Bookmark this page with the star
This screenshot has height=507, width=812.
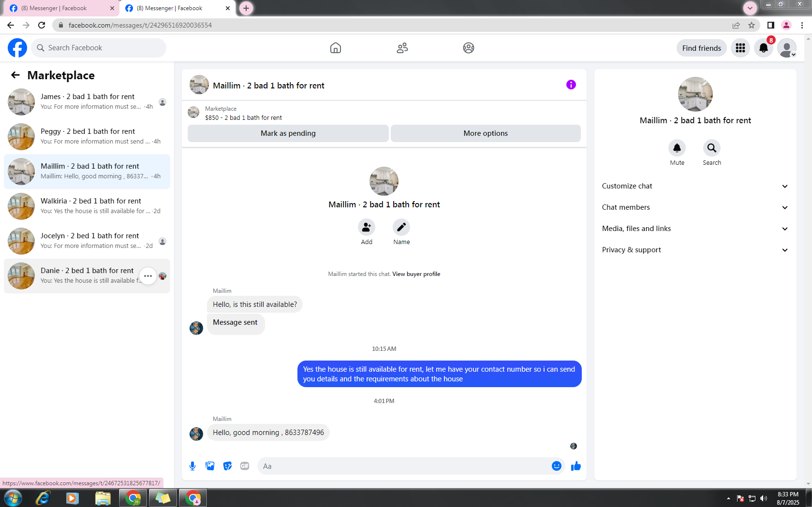pos(752,25)
